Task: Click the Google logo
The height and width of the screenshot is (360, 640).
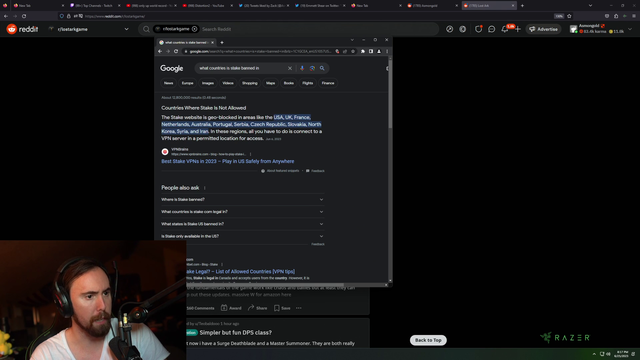Action: pos(171,68)
